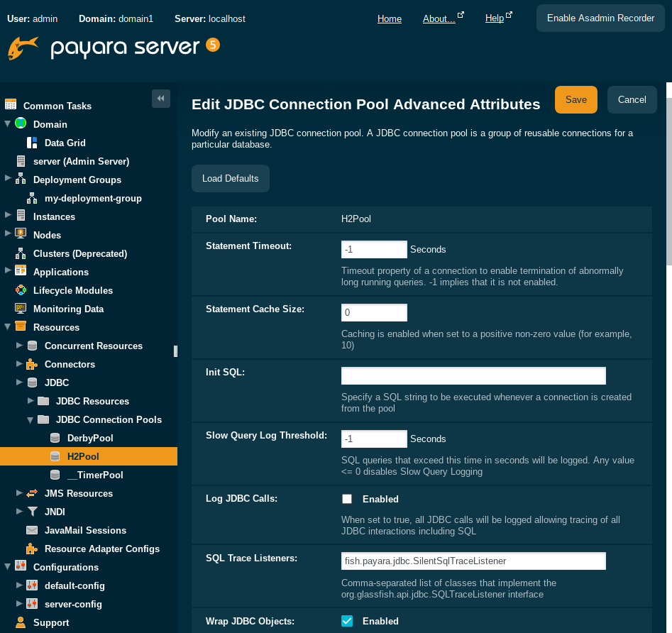Uncheck the Wrap JDBC Objects checkbox
The image size is (672, 633).
coord(347,621)
